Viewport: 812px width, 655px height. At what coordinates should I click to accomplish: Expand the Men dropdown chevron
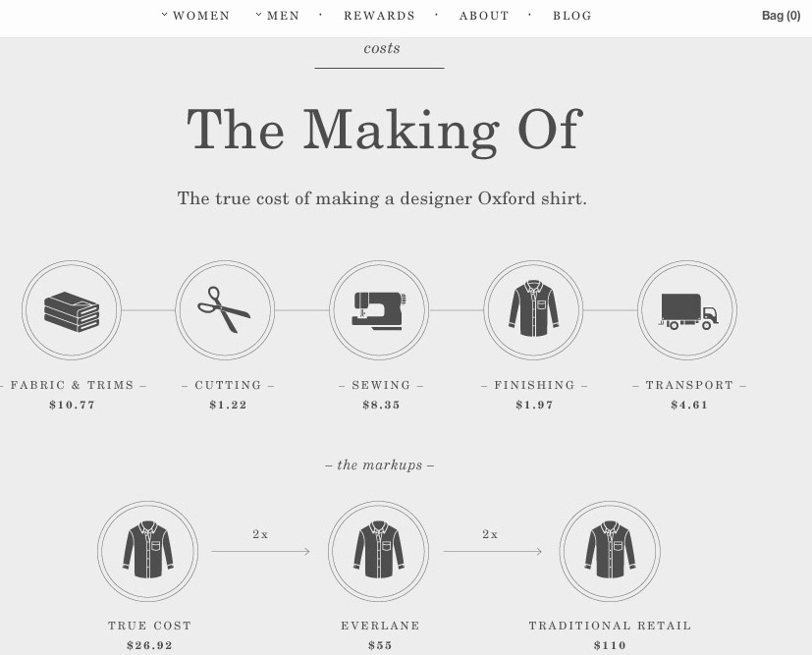(x=259, y=15)
